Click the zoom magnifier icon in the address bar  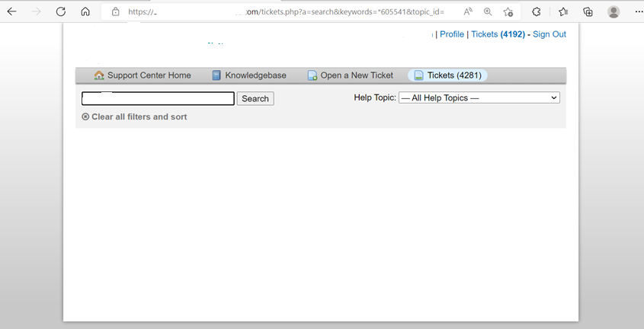pos(488,12)
